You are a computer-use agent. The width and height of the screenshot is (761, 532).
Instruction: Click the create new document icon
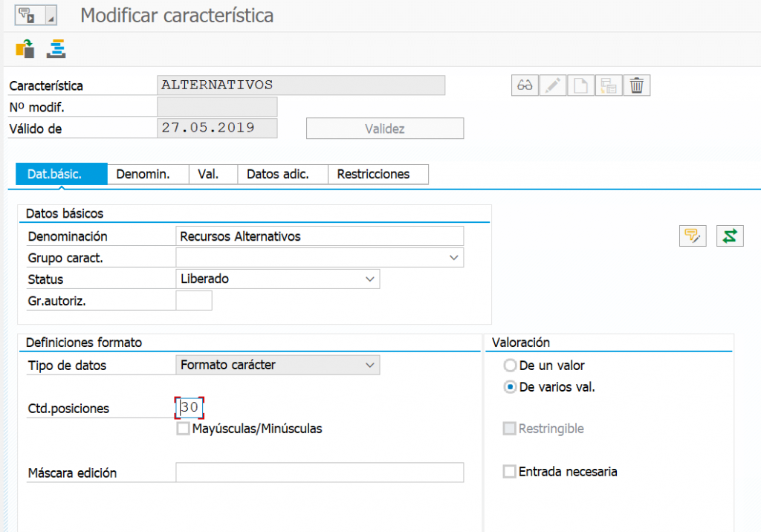(x=581, y=85)
